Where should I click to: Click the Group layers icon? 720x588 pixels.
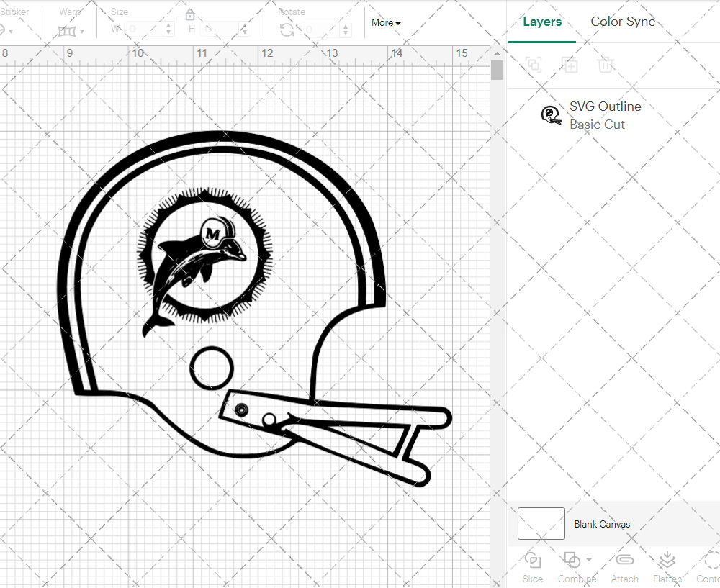coord(534,65)
